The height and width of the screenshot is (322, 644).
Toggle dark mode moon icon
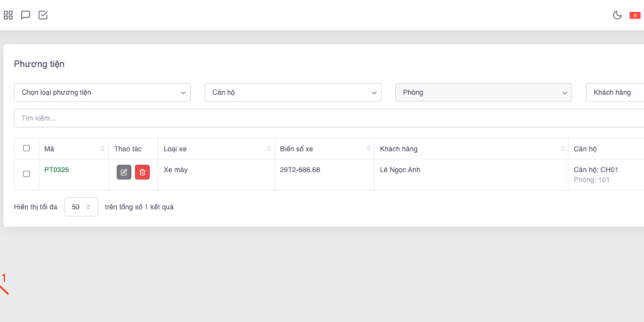pos(617,14)
